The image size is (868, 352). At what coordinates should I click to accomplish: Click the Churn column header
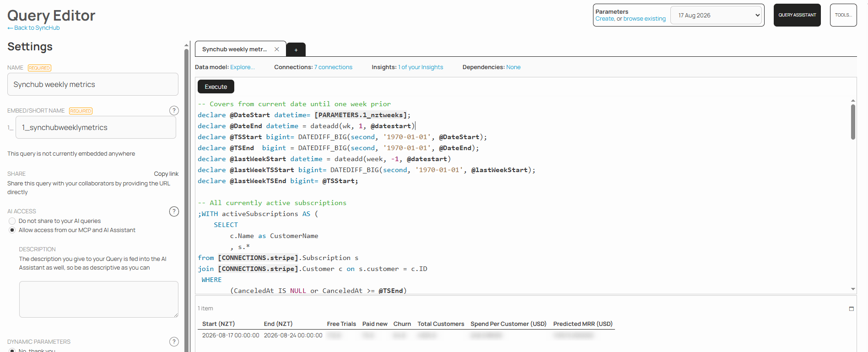coord(402,324)
